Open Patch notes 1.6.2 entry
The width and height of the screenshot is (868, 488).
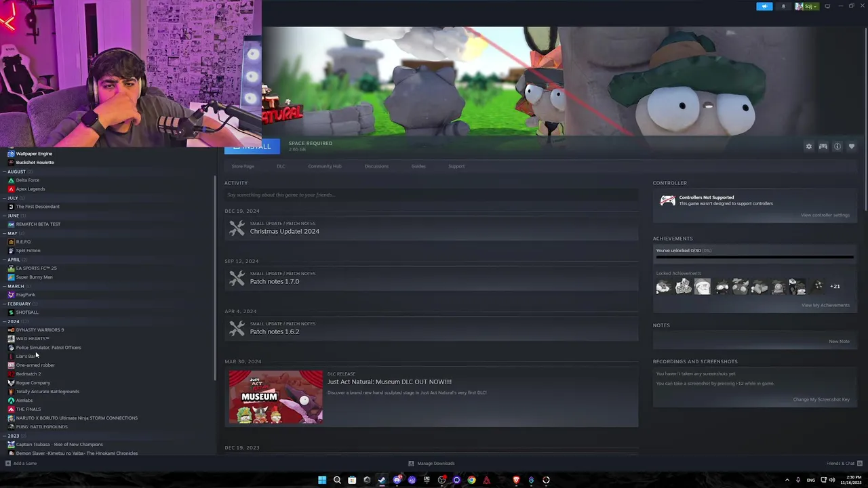[431, 329]
